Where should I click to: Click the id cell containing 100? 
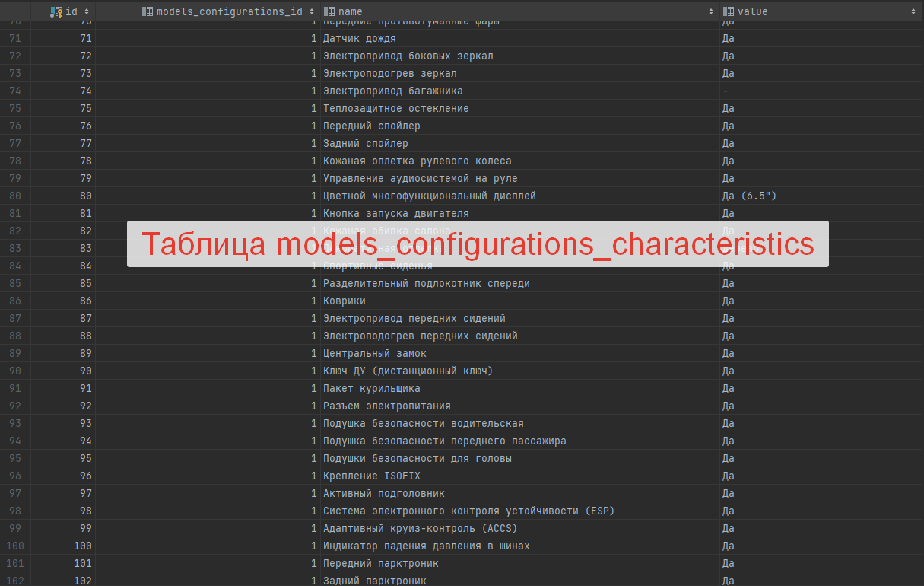coord(82,546)
